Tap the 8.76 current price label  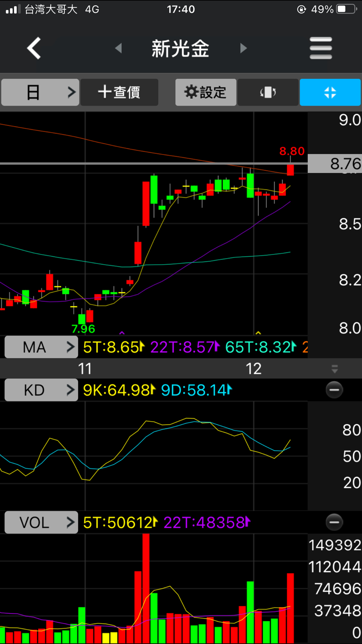point(335,164)
